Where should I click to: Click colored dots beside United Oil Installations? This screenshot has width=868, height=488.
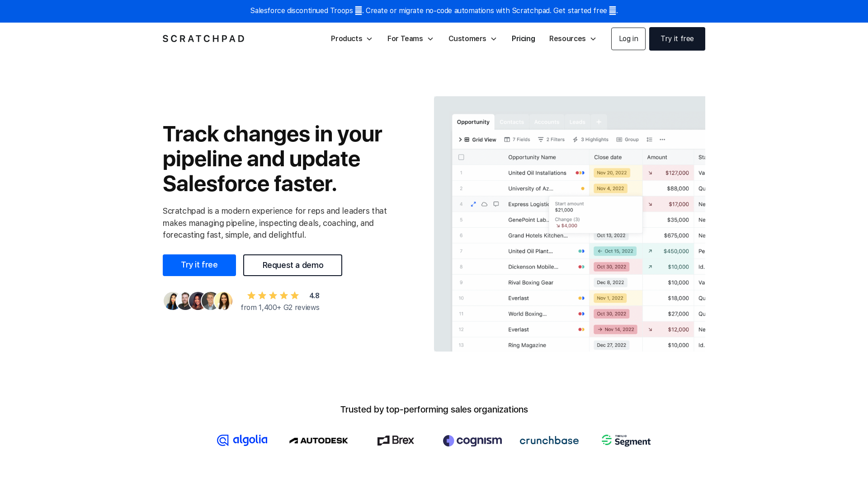click(x=580, y=173)
